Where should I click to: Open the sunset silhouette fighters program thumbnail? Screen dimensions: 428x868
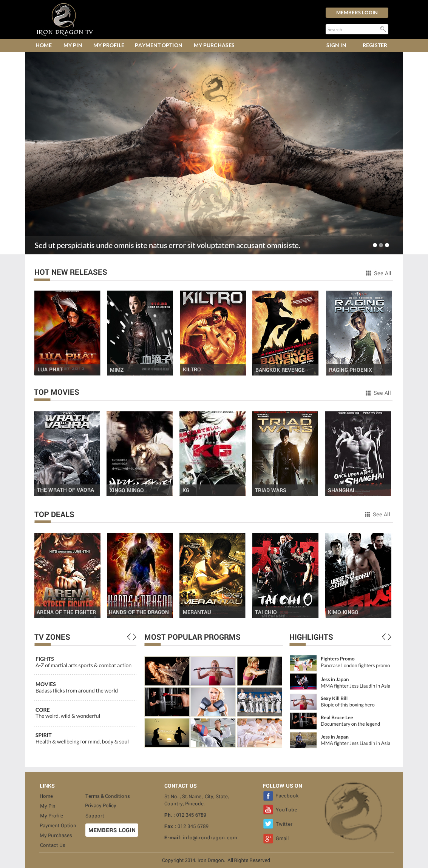[x=167, y=733]
